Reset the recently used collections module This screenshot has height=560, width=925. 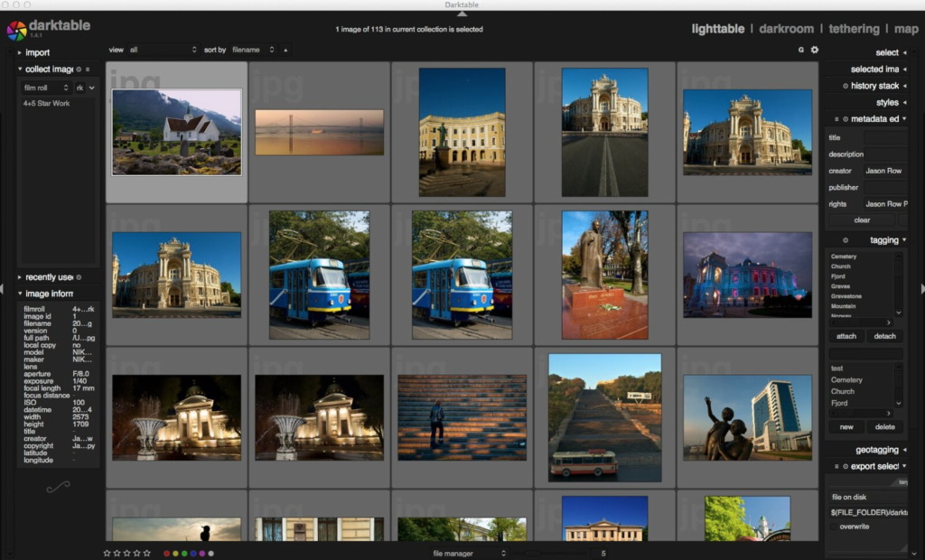click(x=79, y=277)
